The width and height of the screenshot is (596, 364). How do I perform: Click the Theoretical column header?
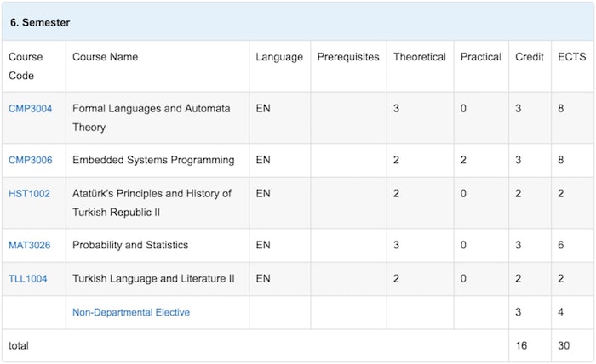point(420,57)
